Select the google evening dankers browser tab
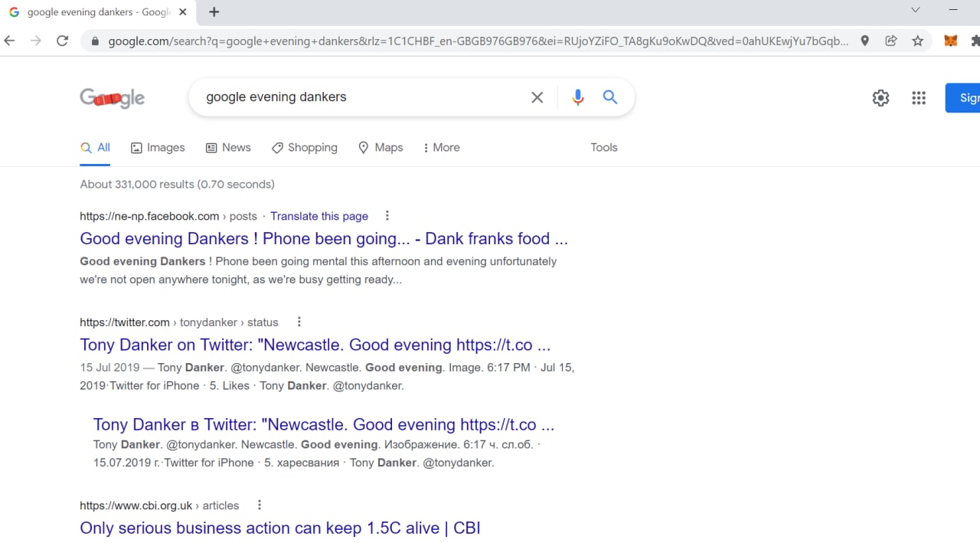The height and width of the screenshot is (543, 980). tap(98, 12)
